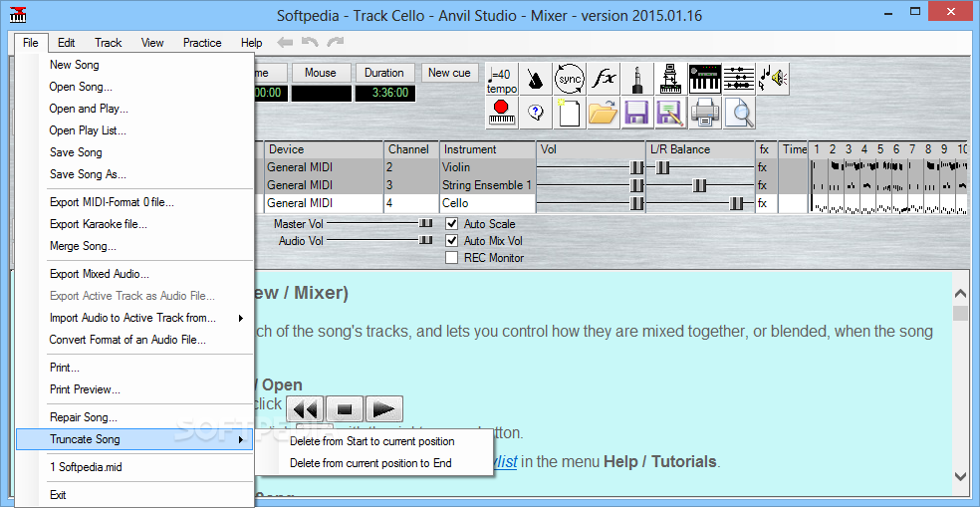980x508 pixels.
Task: Click the printer toolbar icon
Action: point(705,113)
